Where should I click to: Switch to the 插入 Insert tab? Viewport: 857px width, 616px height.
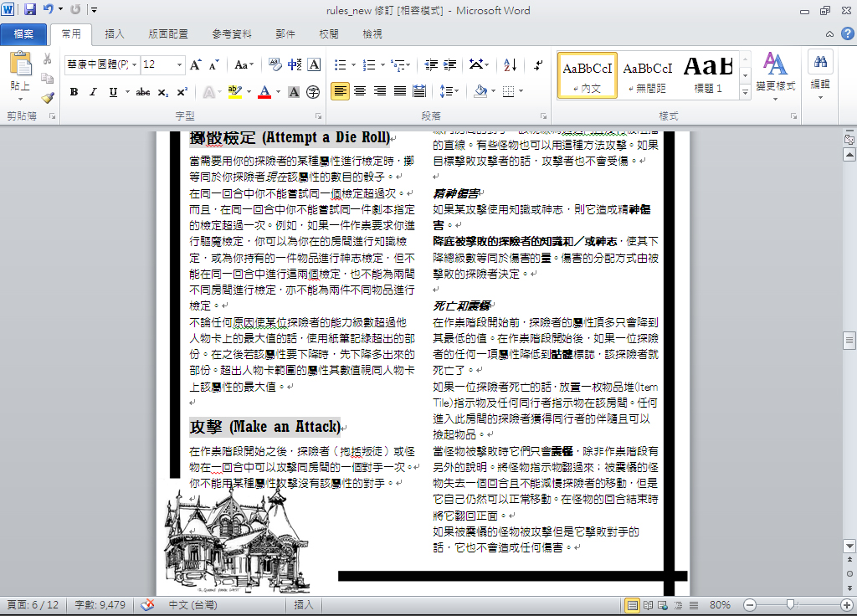(x=114, y=33)
